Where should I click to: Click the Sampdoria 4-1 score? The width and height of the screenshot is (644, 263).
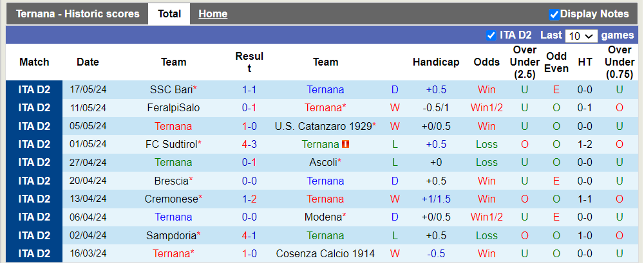point(249,236)
